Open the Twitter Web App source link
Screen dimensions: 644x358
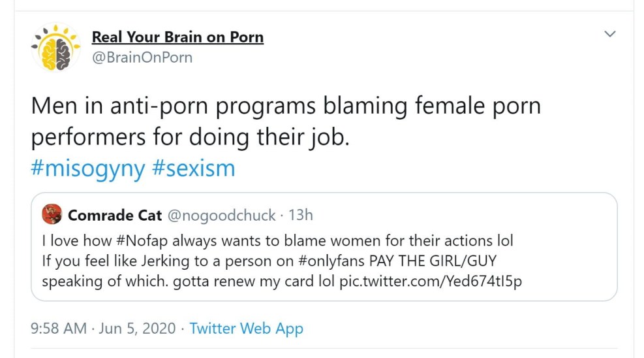(x=246, y=329)
